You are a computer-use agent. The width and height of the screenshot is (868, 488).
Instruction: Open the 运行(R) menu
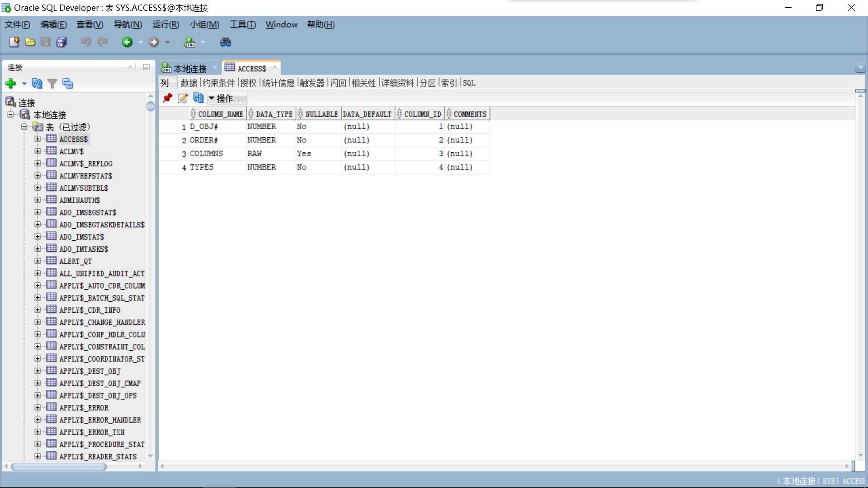pyautogui.click(x=165, y=24)
